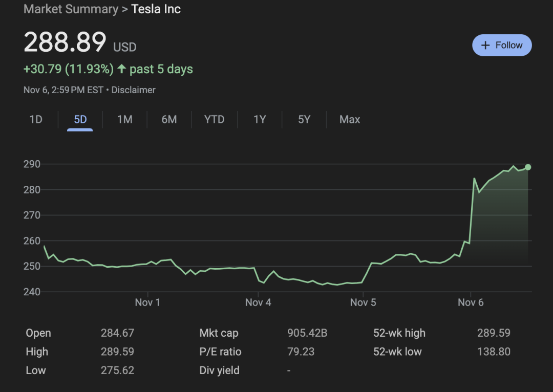The width and height of the screenshot is (553, 392).
Task: Click the P/E ratio value 79.23
Action: point(301,352)
